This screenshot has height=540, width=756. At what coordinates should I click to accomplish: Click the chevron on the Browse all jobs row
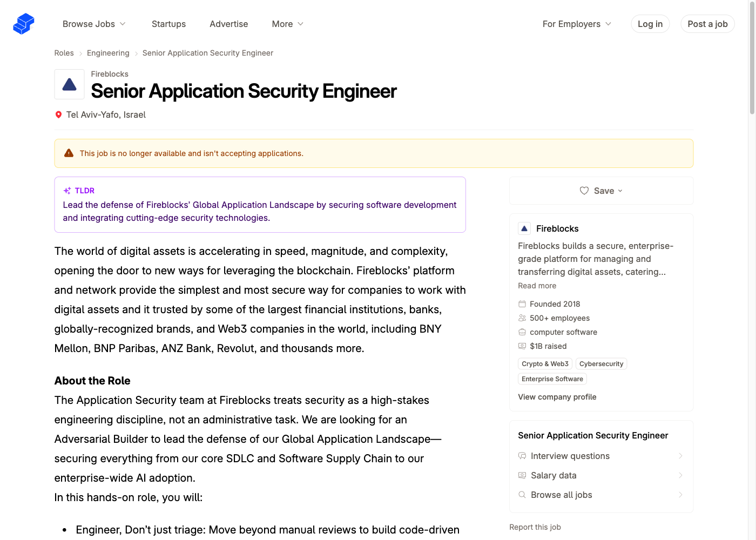coord(680,495)
